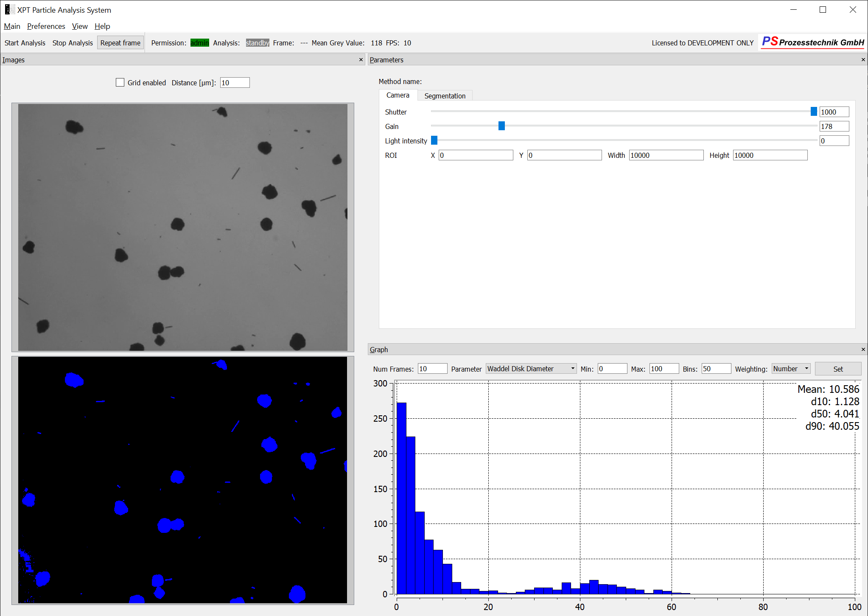Viewport: 868px width, 616px height.
Task: Close the Graph panel
Action: 863,350
